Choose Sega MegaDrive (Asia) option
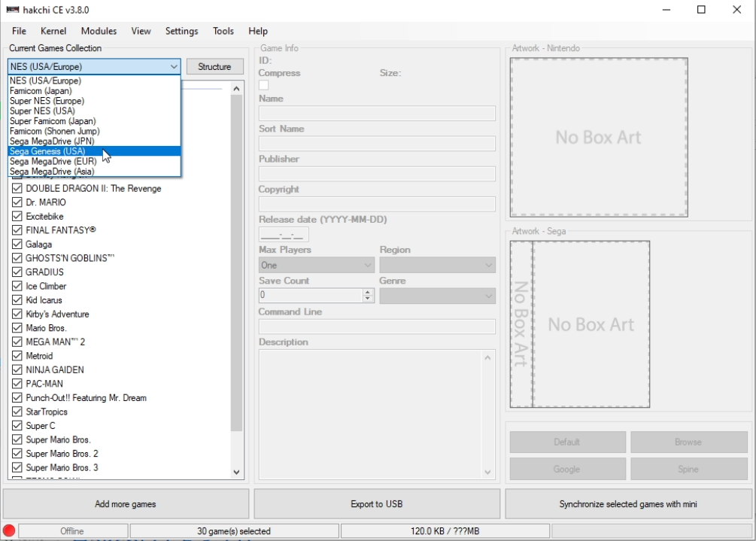This screenshot has height=541, width=756. coord(95,172)
